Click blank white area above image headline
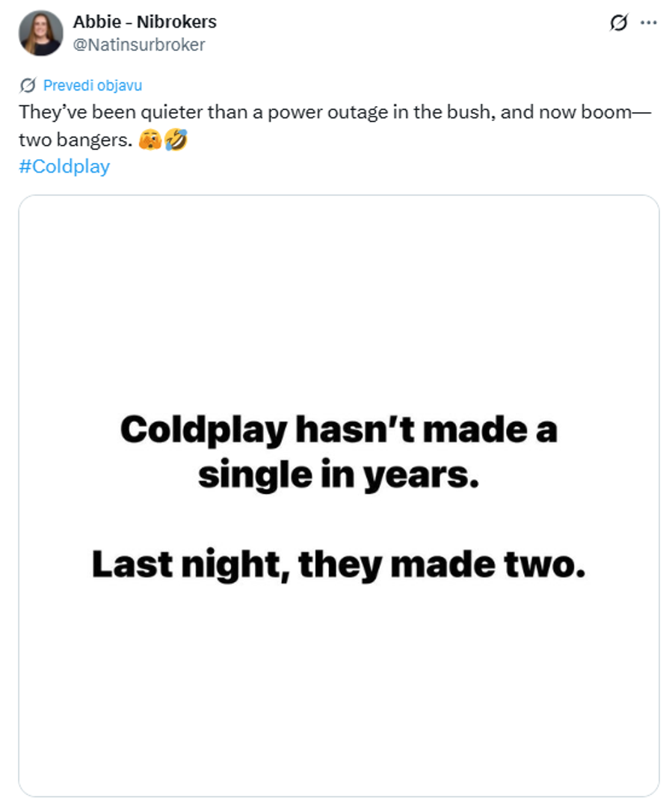 (338, 299)
